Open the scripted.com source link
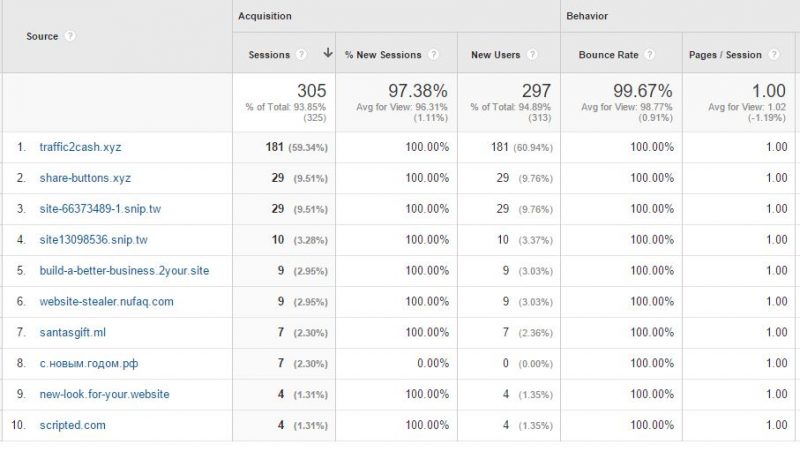This screenshot has height=452, width=800. (x=72, y=425)
